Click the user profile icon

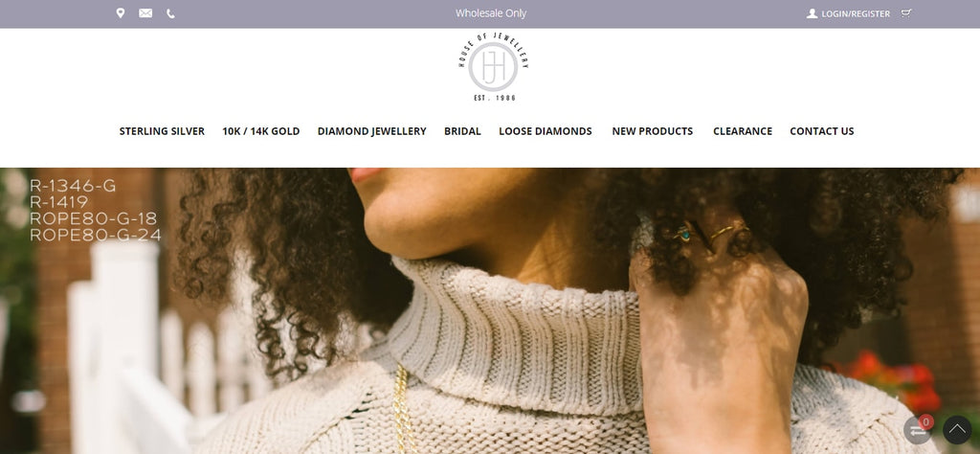pyautogui.click(x=812, y=13)
